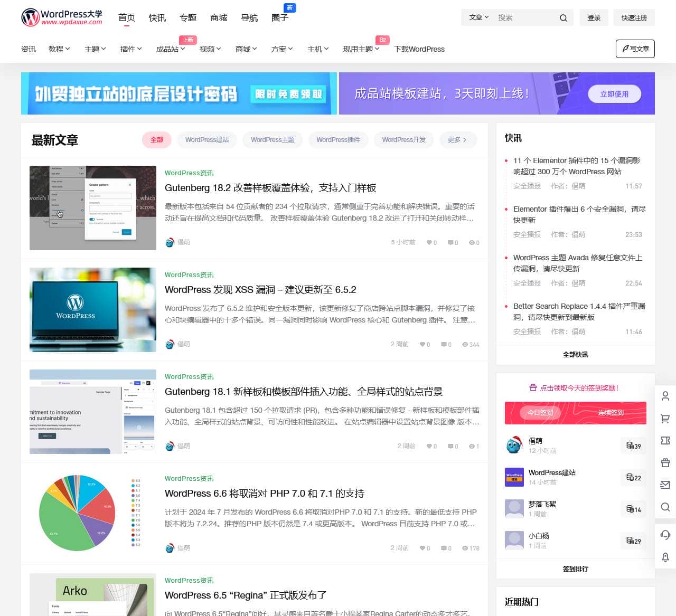This screenshot has width=676, height=616.
Task: Click the 快速注册 button
Action: [x=634, y=17]
